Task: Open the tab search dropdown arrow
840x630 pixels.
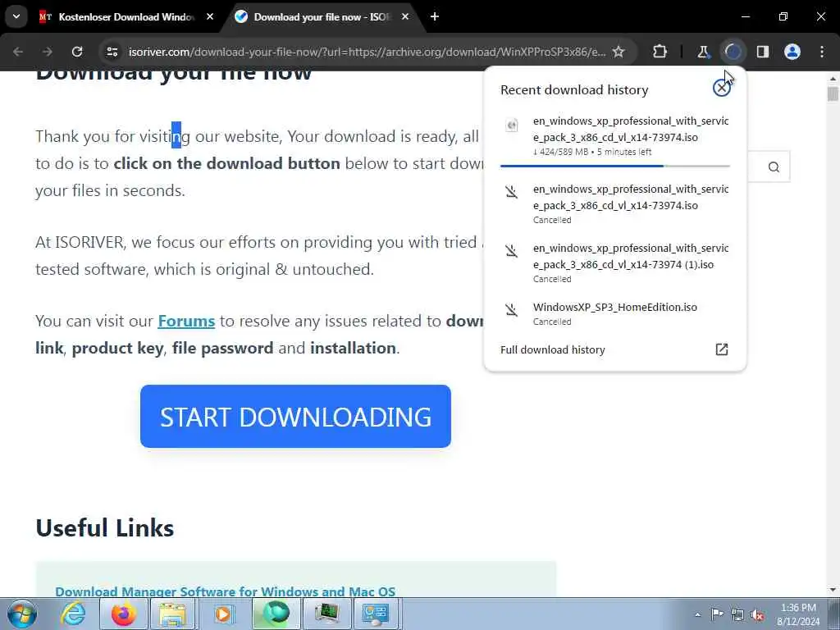Action: coord(16,16)
